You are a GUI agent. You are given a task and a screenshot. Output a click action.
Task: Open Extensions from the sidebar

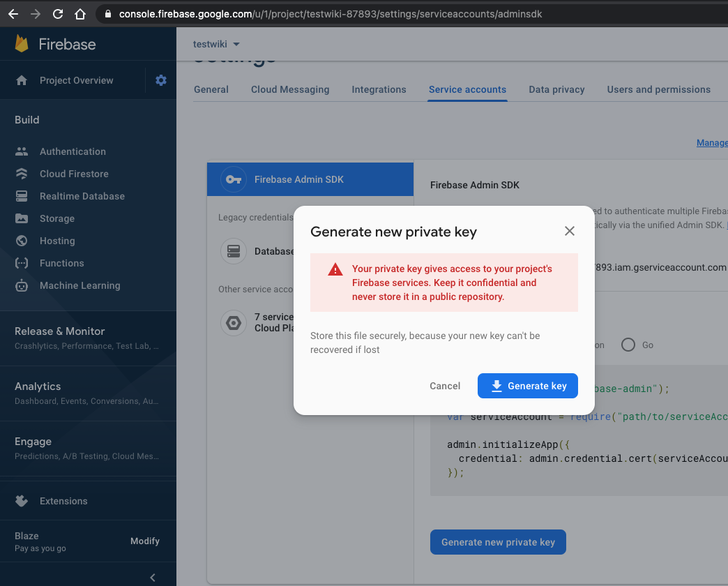63,501
